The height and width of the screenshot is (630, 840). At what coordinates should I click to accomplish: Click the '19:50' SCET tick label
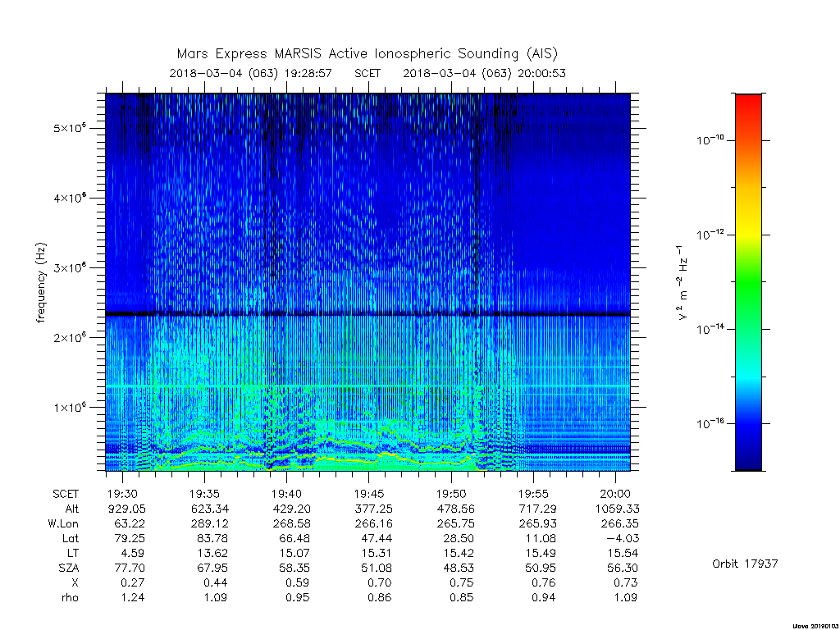451,494
